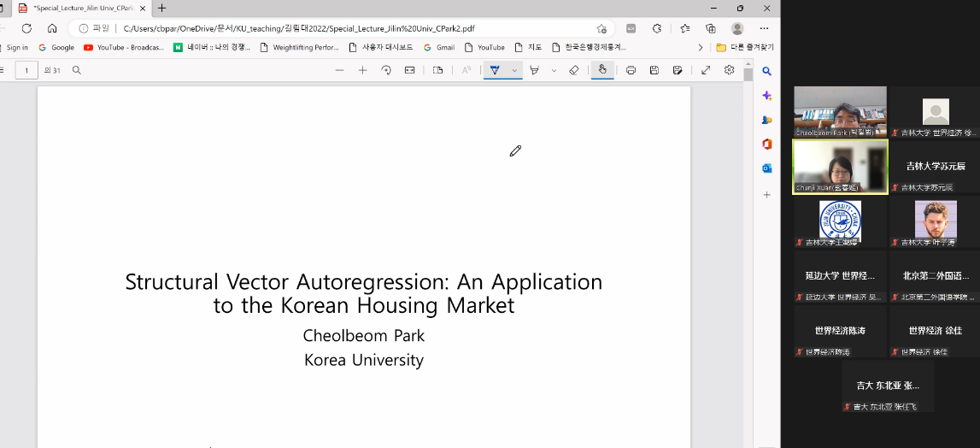Print the PDF document
Image resolution: width=980 pixels, height=448 pixels.
click(x=631, y=70)
